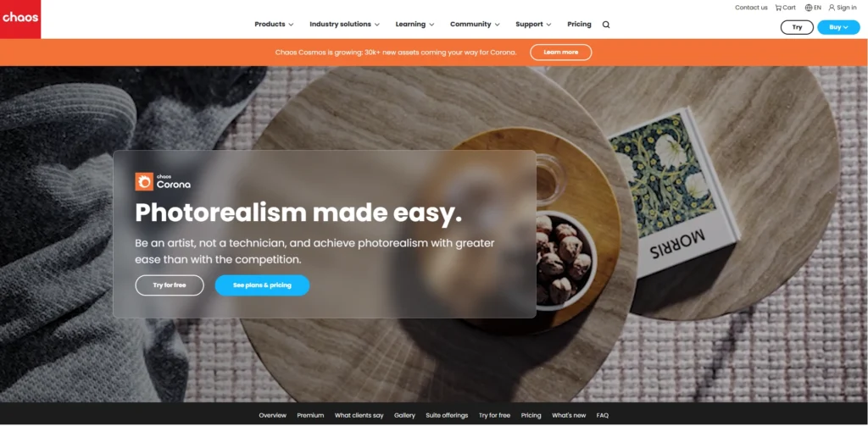The width and height of the screenshot is (868, 426).
Task: Open the Support dropdown
Action: tap(533, 25)
